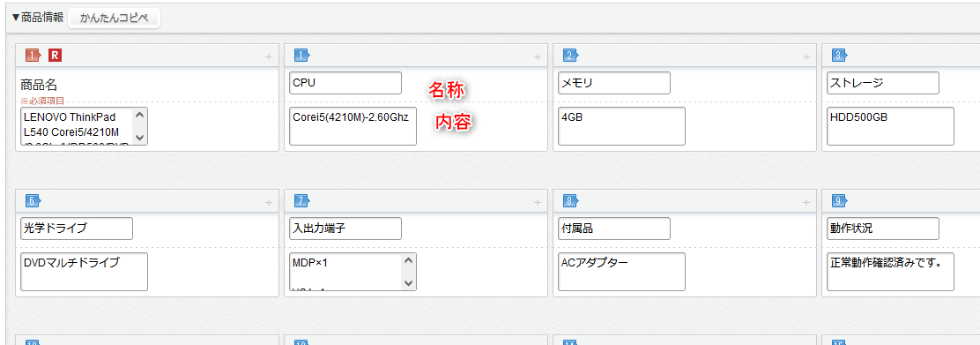Click the blue number 9 tag on 動作状況 panel
This screenshot has width=980, height=345.
point(839,201)
